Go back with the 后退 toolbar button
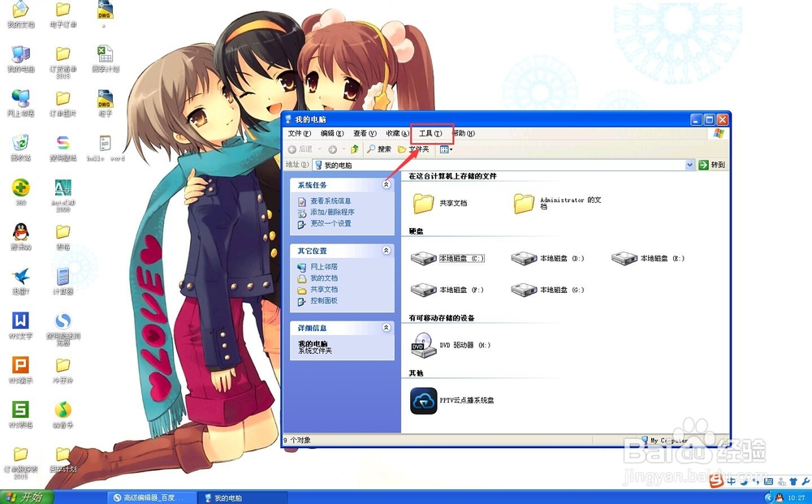This screenshot has height=504, width=812. [x=300, y=149]
